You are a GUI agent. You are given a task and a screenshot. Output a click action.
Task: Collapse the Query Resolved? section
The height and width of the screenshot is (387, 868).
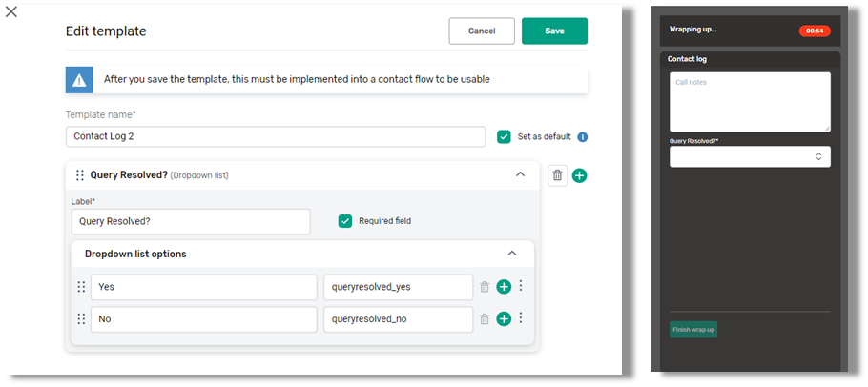520,175
